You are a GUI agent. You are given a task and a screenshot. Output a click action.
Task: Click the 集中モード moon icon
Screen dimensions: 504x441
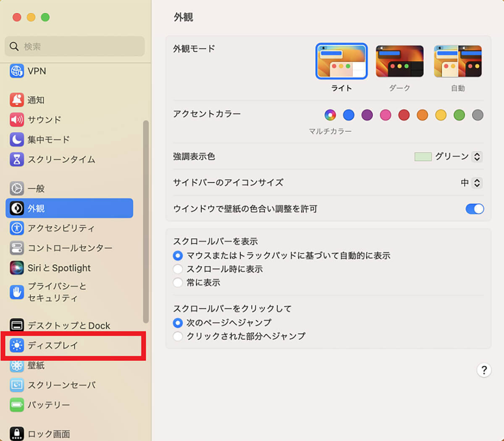click(17, 139)
